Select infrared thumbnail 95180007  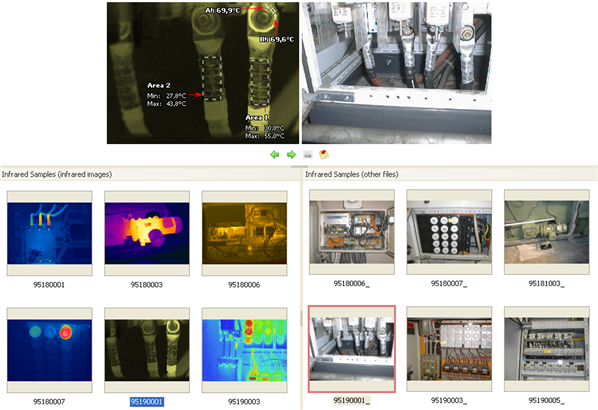point(49,350)
